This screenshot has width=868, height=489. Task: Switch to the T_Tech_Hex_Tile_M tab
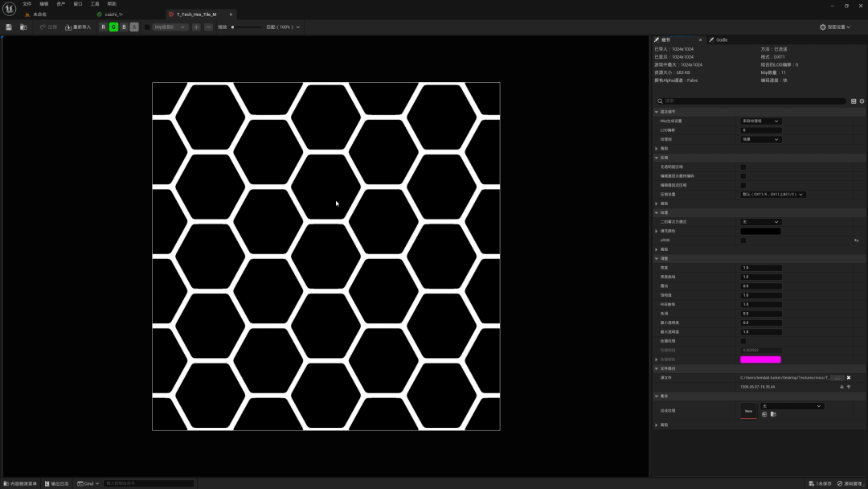coord(197,14)
